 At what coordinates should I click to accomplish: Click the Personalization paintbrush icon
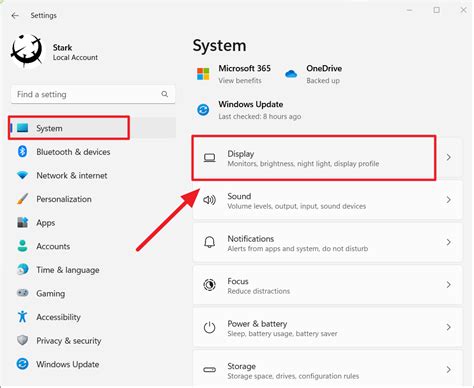[x=22, y=199]
